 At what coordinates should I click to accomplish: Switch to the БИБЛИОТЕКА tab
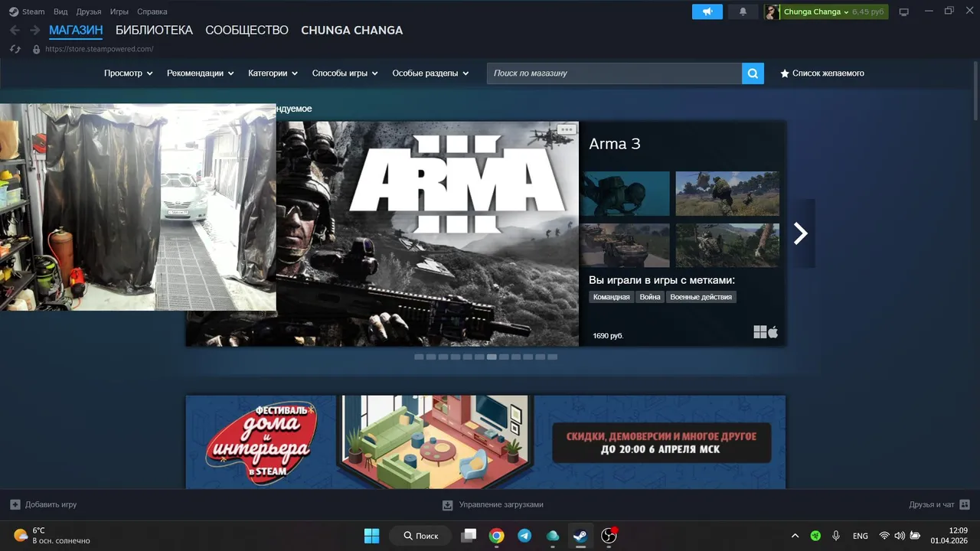click(x=154, y=30)
